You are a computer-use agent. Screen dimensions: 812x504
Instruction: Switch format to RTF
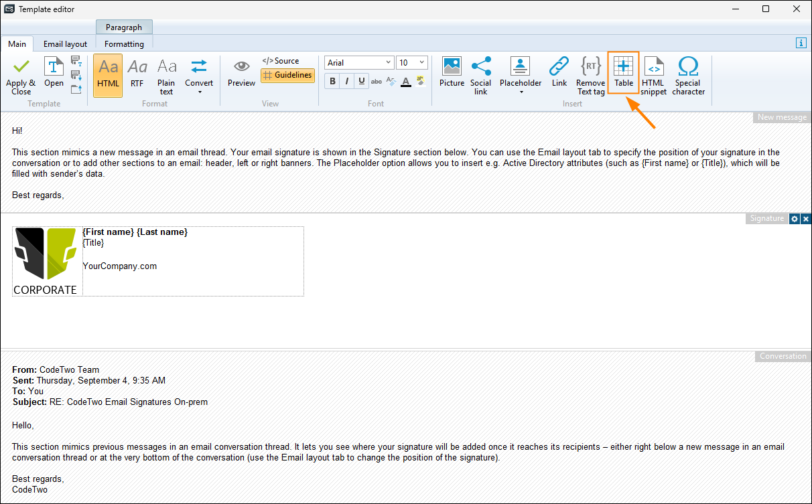(x=137, y=72)
